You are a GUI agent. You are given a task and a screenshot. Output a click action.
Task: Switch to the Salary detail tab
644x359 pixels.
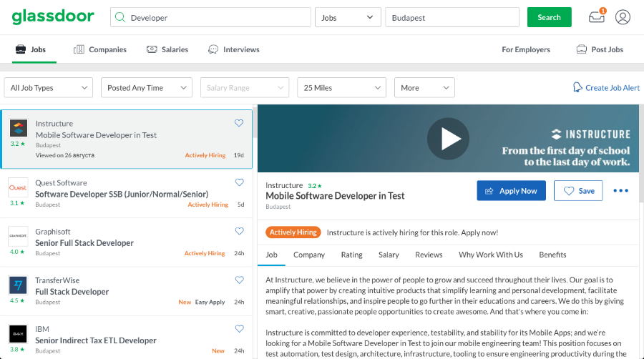(x=389, y=255)
